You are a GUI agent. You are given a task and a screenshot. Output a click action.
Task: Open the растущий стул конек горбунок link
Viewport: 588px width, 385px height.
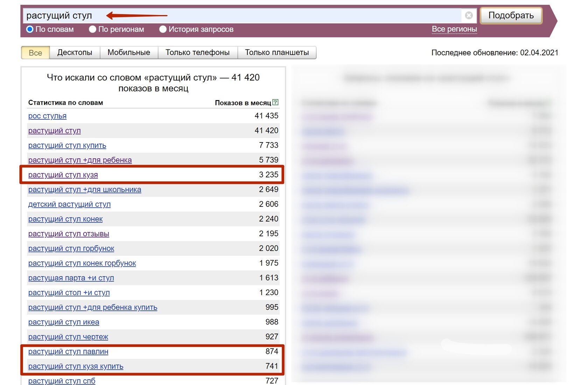click(82, 263)
